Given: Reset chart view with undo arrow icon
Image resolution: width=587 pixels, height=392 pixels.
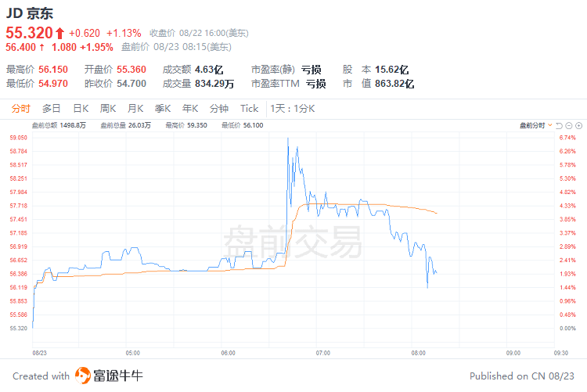Looking at the screenshot, I should [560, 125].
